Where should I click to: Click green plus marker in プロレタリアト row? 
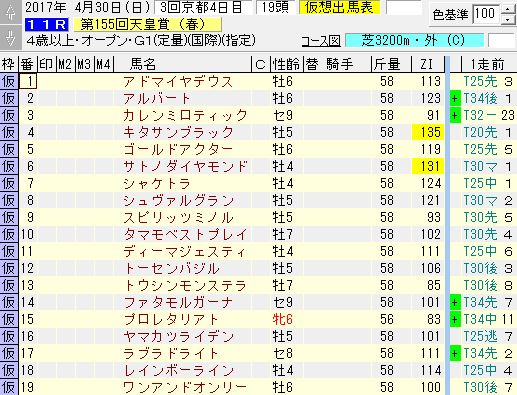point(455,320)
